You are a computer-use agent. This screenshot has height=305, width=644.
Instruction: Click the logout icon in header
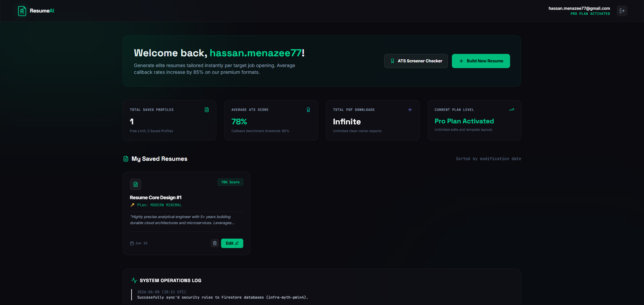(x=622, y=11)
